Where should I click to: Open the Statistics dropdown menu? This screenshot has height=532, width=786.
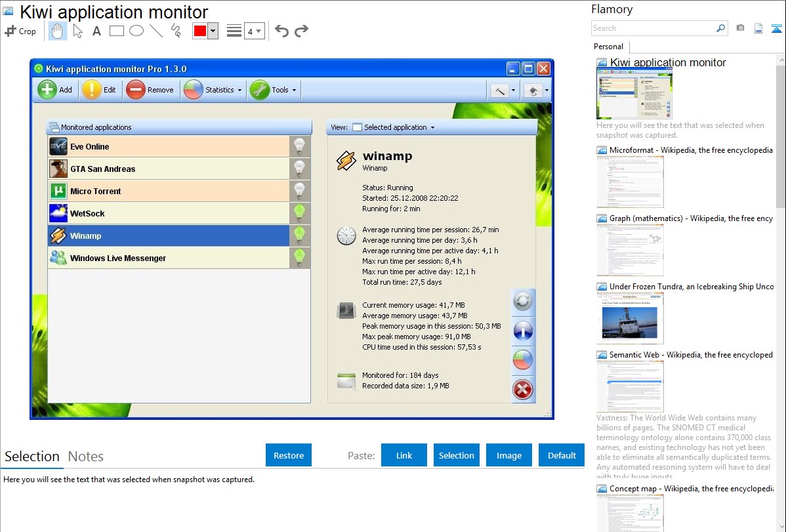[x=213, y=91]
